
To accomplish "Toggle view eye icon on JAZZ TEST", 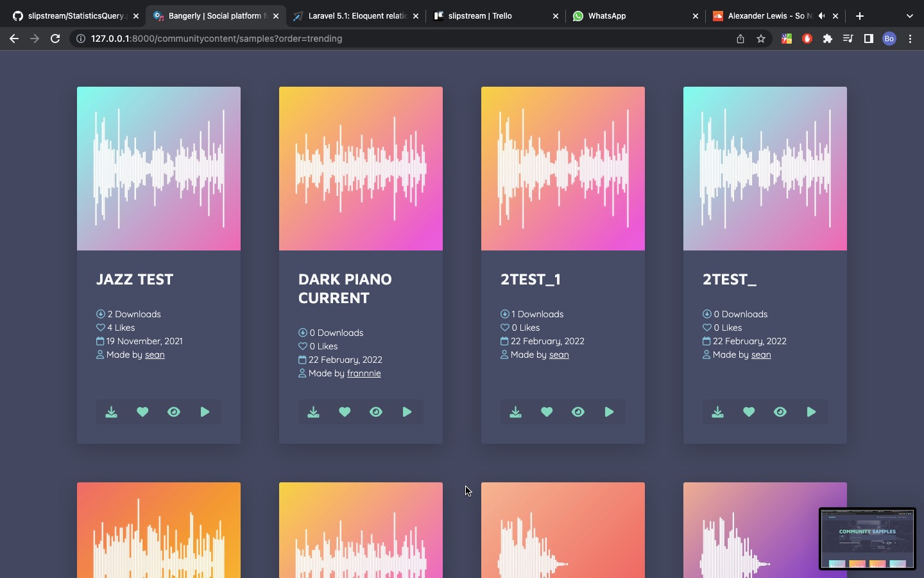I will click(x=174, y=412).
